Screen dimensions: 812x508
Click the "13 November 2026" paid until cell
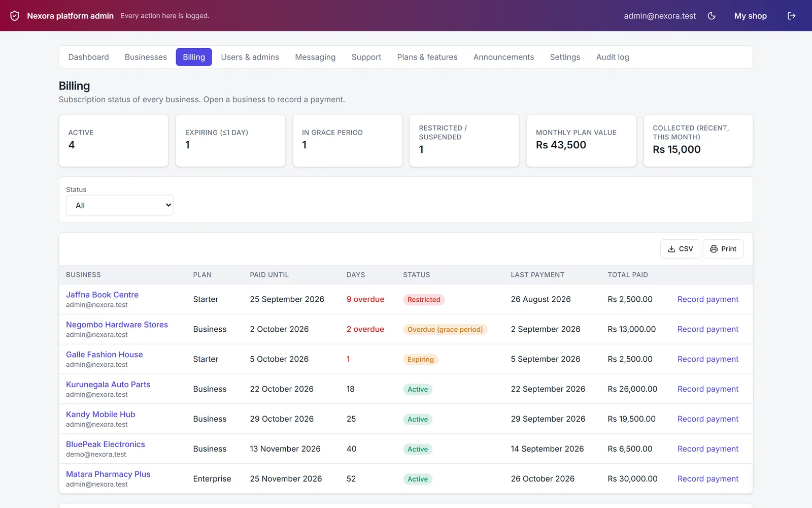(x=285, y=449)
